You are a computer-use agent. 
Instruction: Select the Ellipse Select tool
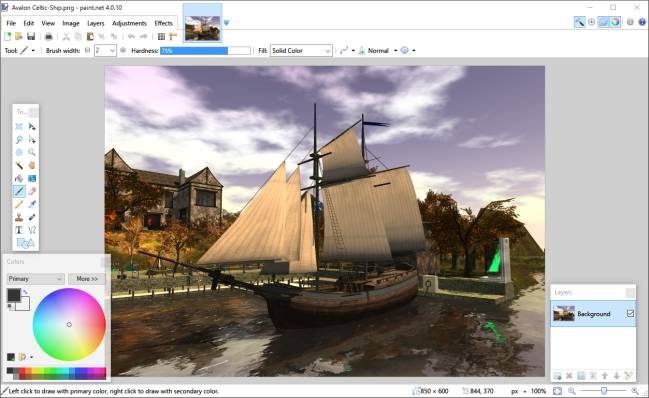pos(19,152)
